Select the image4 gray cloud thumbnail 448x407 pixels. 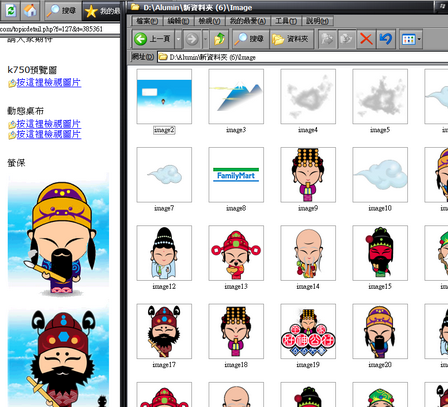click(x=308, y=96)
